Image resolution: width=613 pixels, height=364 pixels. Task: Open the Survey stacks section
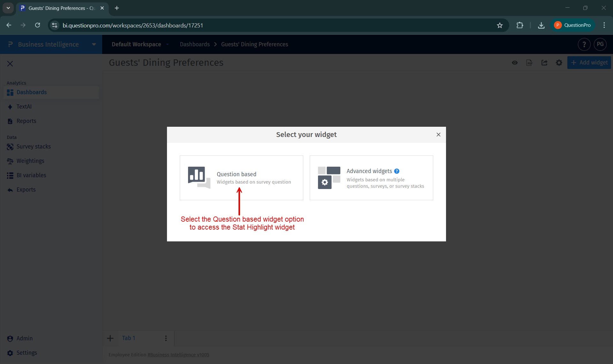tap(34, 147)
